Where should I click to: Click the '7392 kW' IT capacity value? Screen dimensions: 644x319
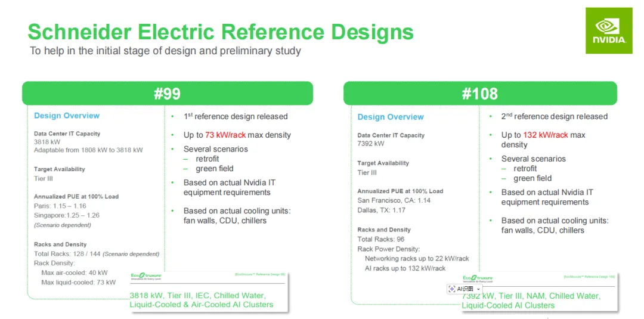(x=370, y=143)
